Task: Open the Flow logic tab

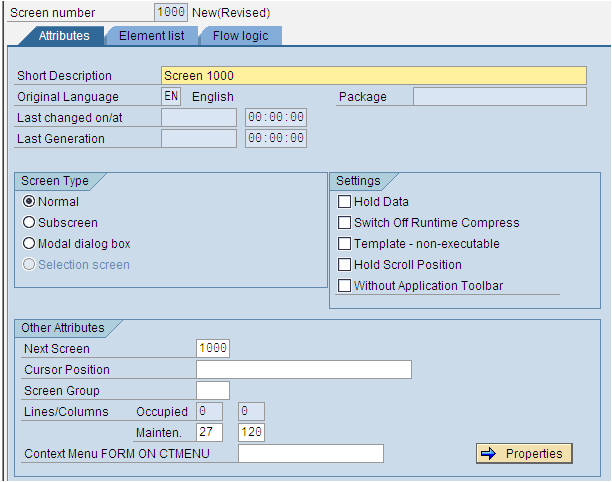Action: pyautogui.click(x=240, y=36)
